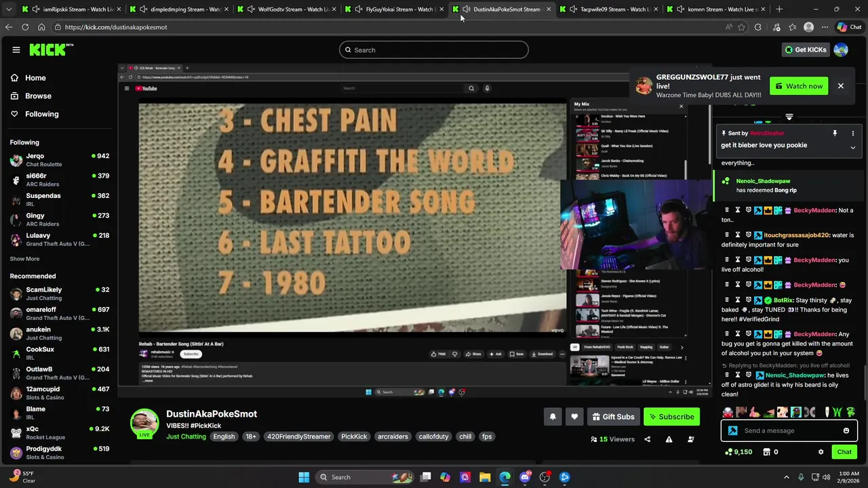Switch to the FlyGuyYokai Stream tab
Image resolution: width=868 pixels, height=488 pixels.
click(395, 9)
